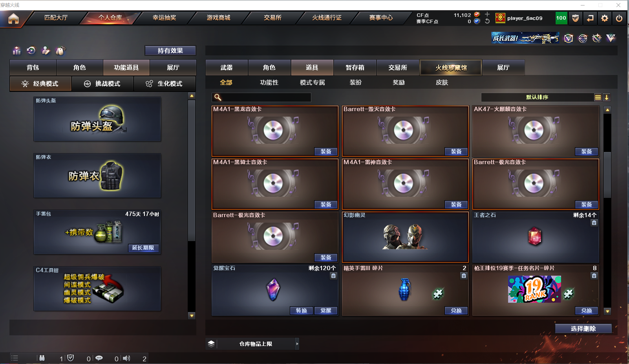Click the replay history icon
The image size is (629, 364).
31,50
